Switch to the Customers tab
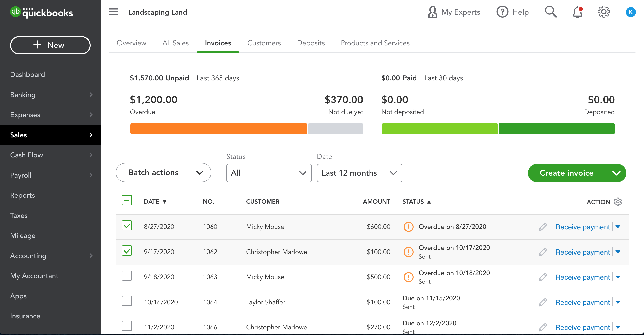Screen dimensions: 644x335 [264, 43]
